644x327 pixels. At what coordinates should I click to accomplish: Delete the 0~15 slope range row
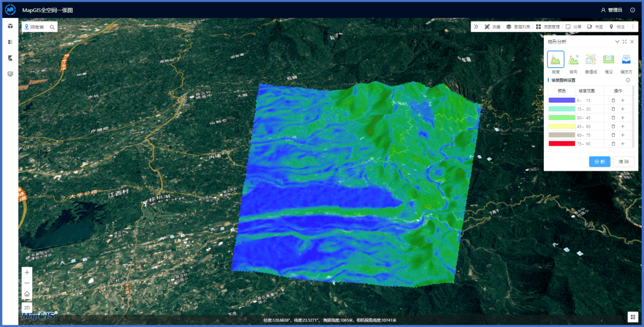pyautogui.click(x=613, y=100)
